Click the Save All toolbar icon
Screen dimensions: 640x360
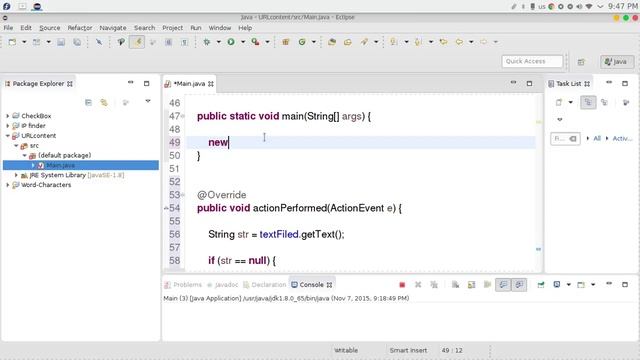tap(77, 42)
